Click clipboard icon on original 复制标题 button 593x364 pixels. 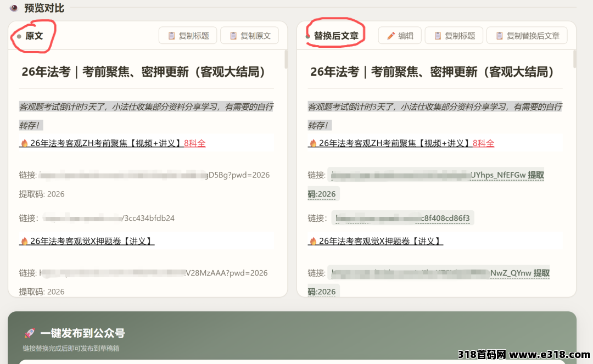[x=171, y=36]
